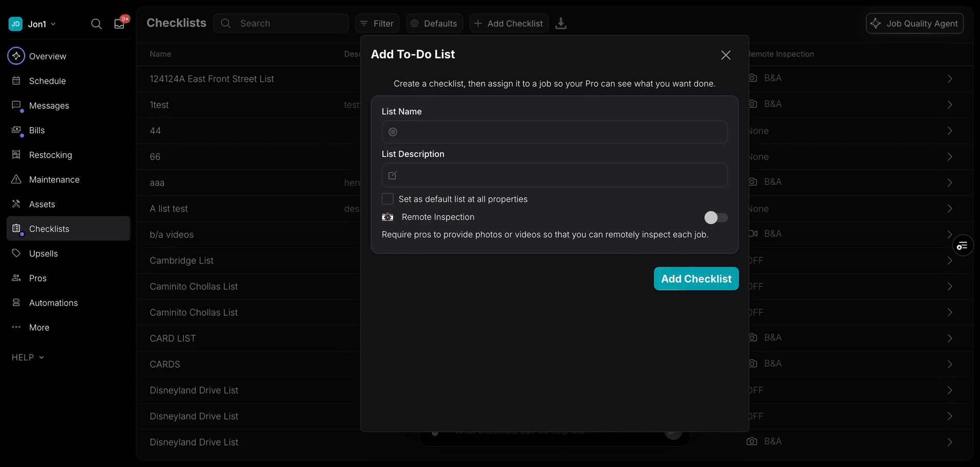Image resolution: width=980 pixels, height=467 pixels.
Task: Open the Jon1 account dropdown
Action: coord(40,24)
